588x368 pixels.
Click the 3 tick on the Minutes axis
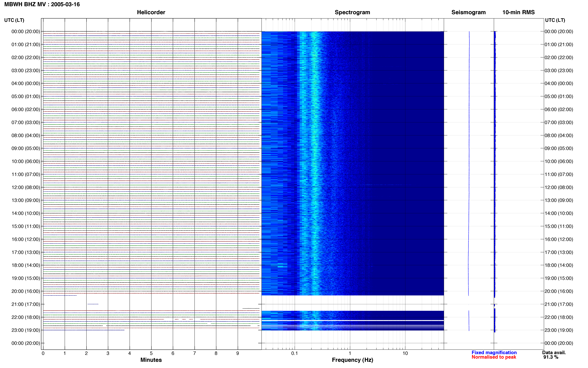click(x=108, y=353)
